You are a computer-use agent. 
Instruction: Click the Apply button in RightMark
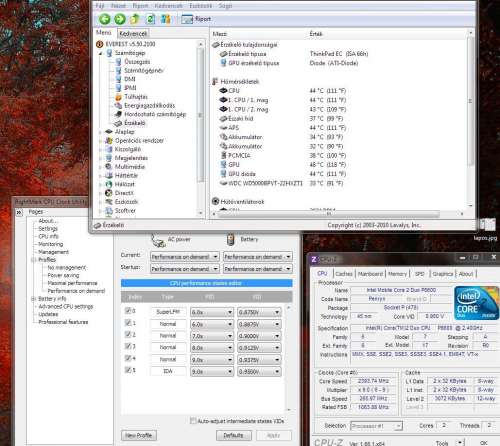pos(273,435)
